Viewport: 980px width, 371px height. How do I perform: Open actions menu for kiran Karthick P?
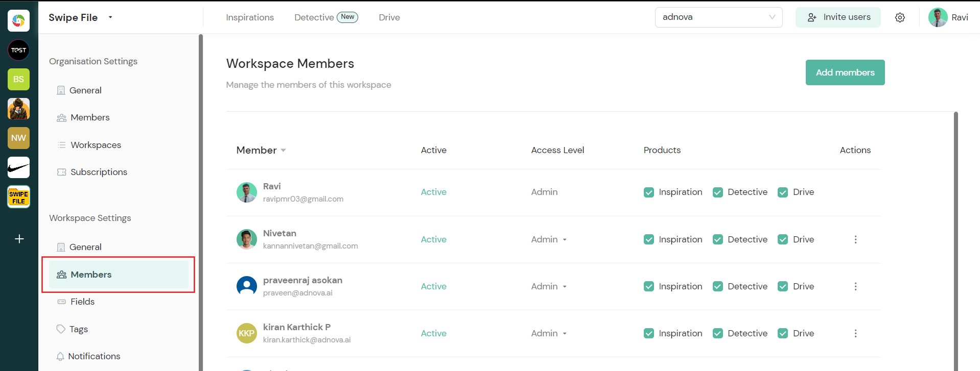855,333
